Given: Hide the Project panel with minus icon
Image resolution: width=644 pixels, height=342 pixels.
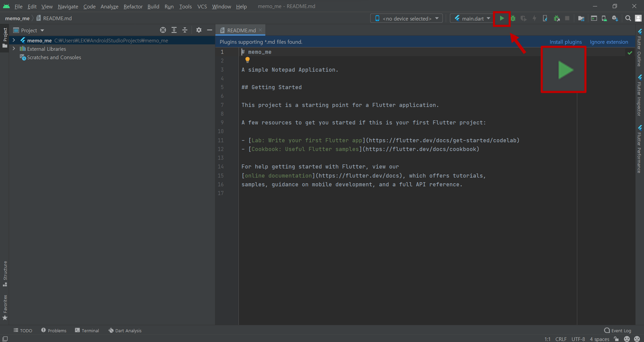Looking at the screenshot, I should [x=209, y=30].
